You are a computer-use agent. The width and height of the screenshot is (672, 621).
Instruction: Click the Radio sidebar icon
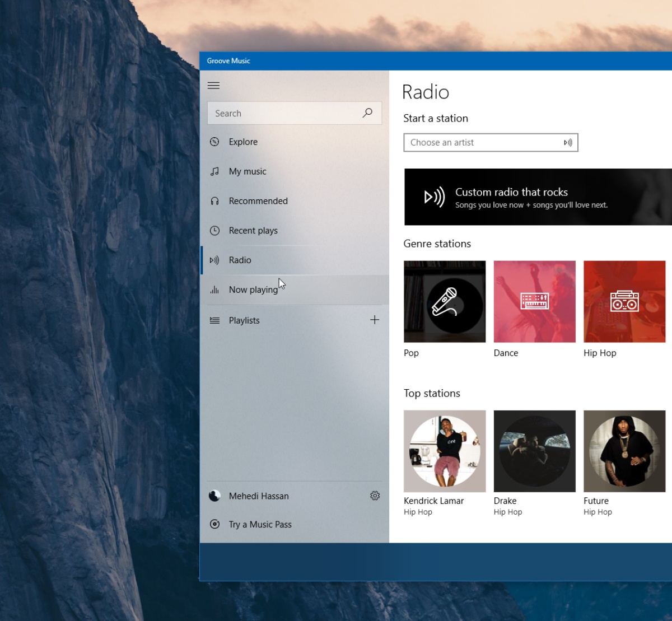pyautogui.click(x=214, y=260)
